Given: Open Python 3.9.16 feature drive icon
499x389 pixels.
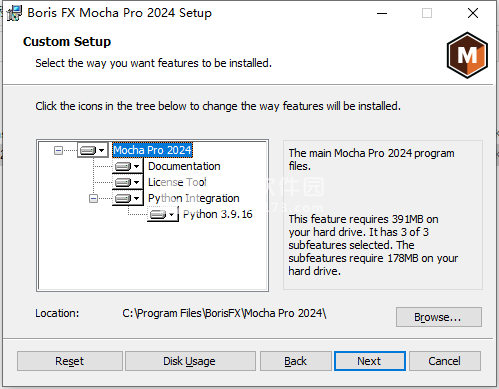Looking at the screenshot, I should click(163, 214).
